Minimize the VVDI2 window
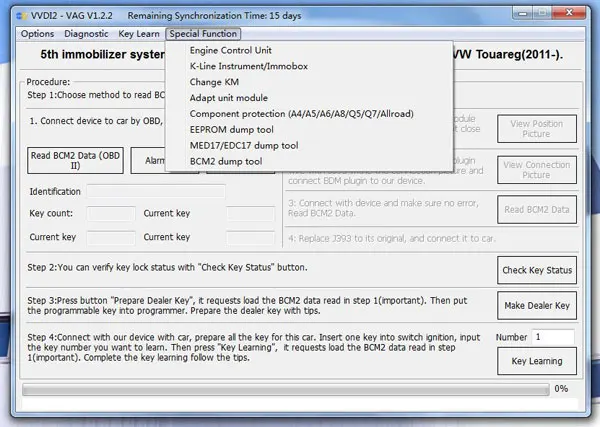This screenshot has height=427, width=600. coord(522,13)
